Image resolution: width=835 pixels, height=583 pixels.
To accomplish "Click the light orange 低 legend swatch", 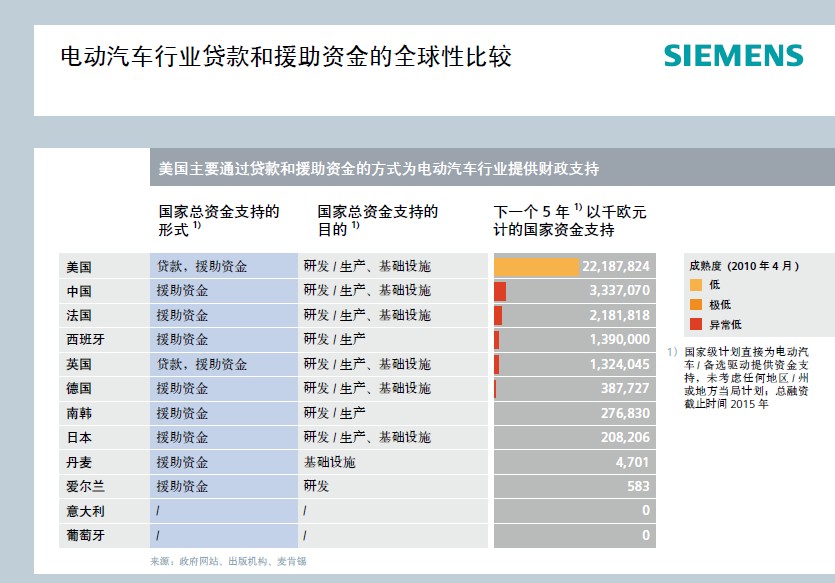I will 696,285.
